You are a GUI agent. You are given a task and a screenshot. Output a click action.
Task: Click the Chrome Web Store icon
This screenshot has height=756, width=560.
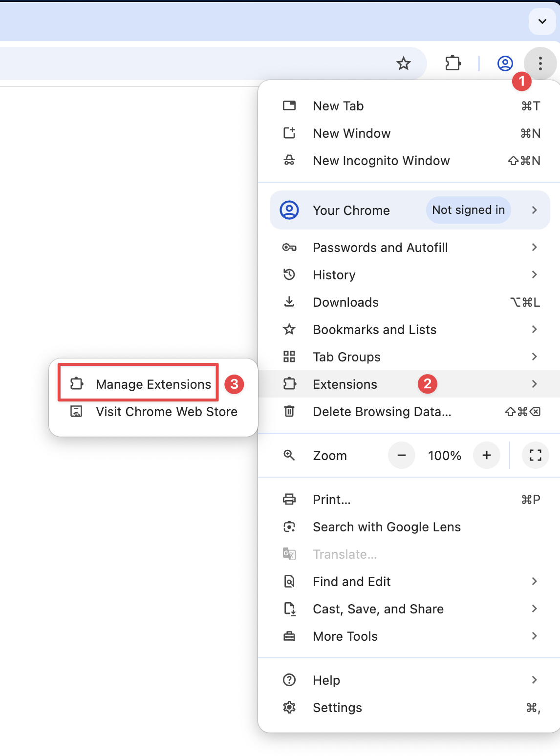[77, 412]
